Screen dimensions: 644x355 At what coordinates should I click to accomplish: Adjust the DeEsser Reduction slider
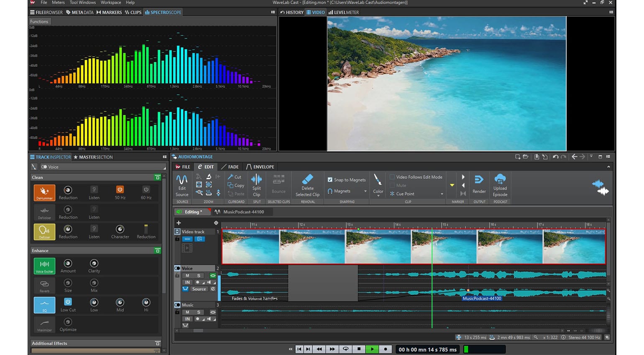pos(146,229)
